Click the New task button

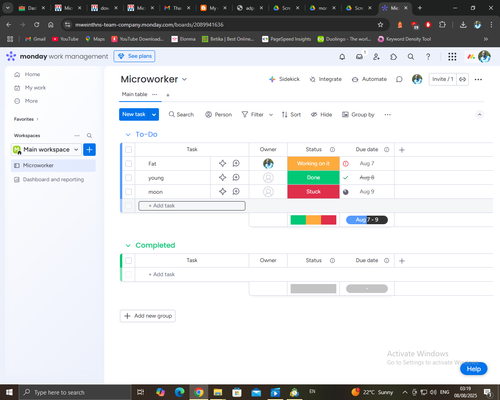pos(134,114)
